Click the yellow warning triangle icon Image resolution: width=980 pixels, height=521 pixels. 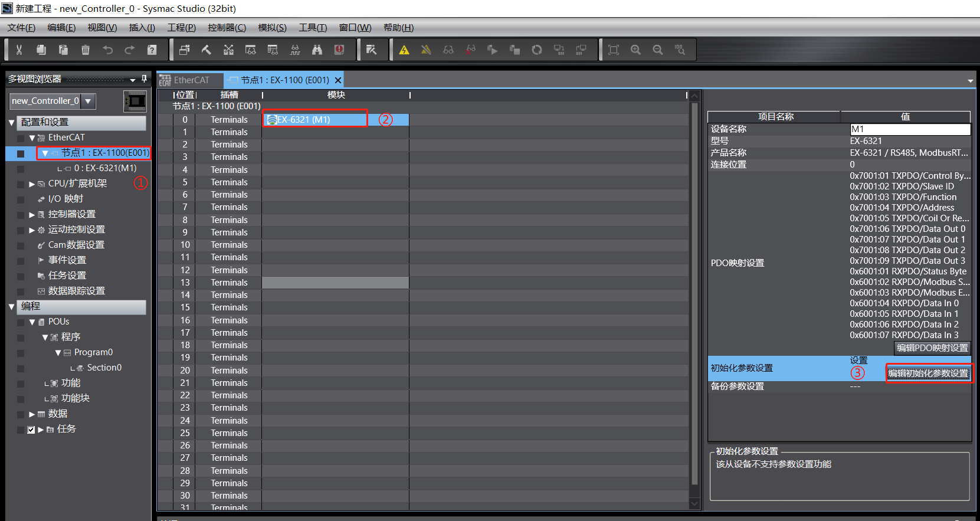(x=404, y=50)
